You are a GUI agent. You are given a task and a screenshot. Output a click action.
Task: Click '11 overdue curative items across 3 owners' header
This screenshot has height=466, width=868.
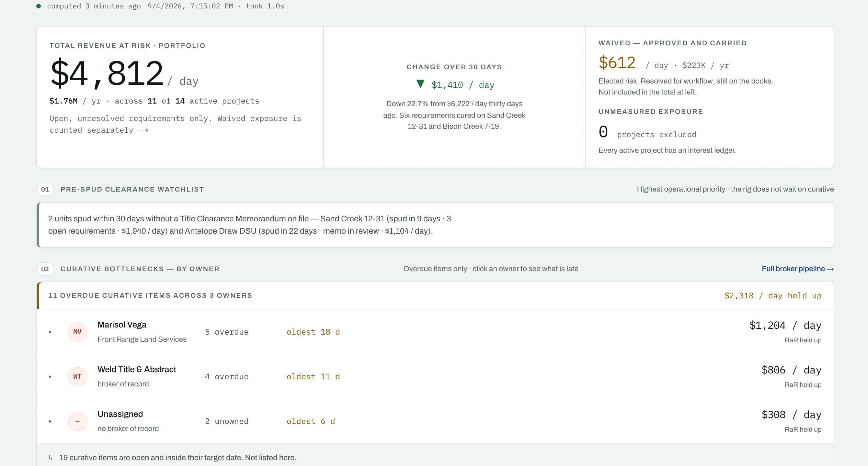click(x=150, y=295)
